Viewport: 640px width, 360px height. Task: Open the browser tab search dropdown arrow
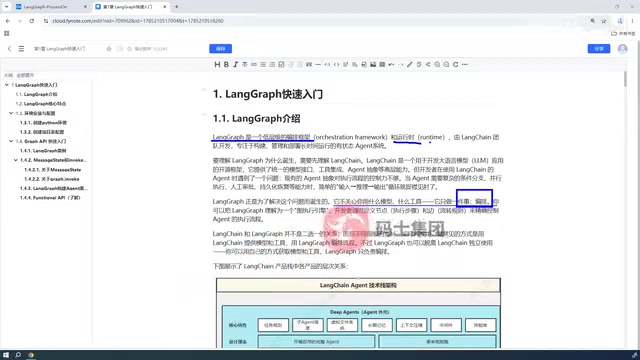[7, 7]
